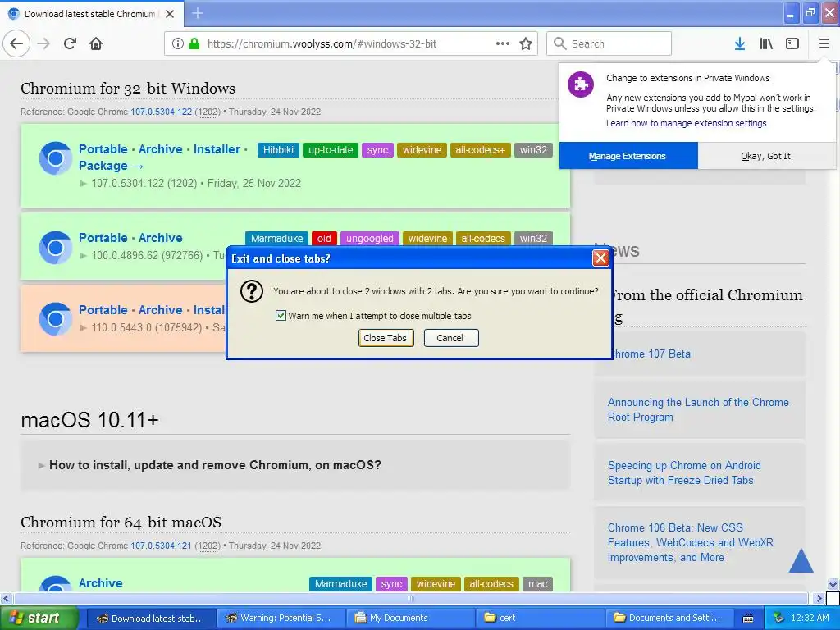Show site information icon in address bar

point(177,43)
